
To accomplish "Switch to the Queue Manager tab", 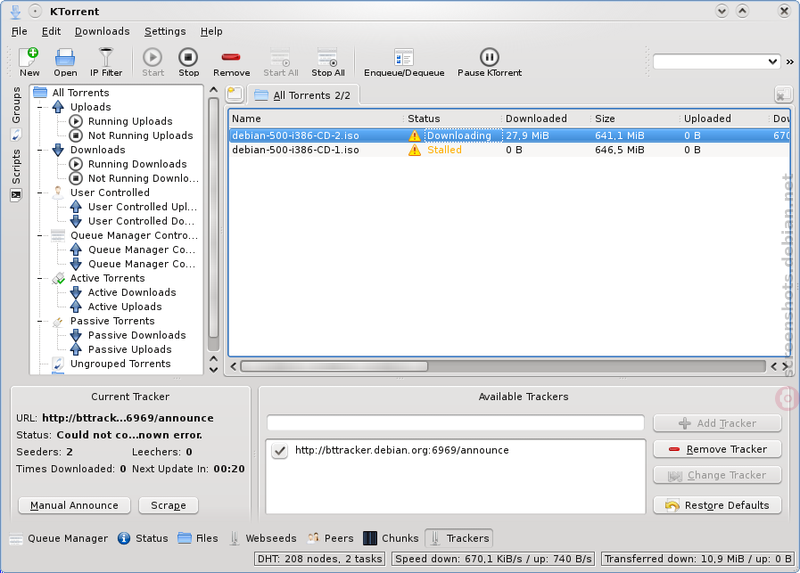I will (58, 538).
